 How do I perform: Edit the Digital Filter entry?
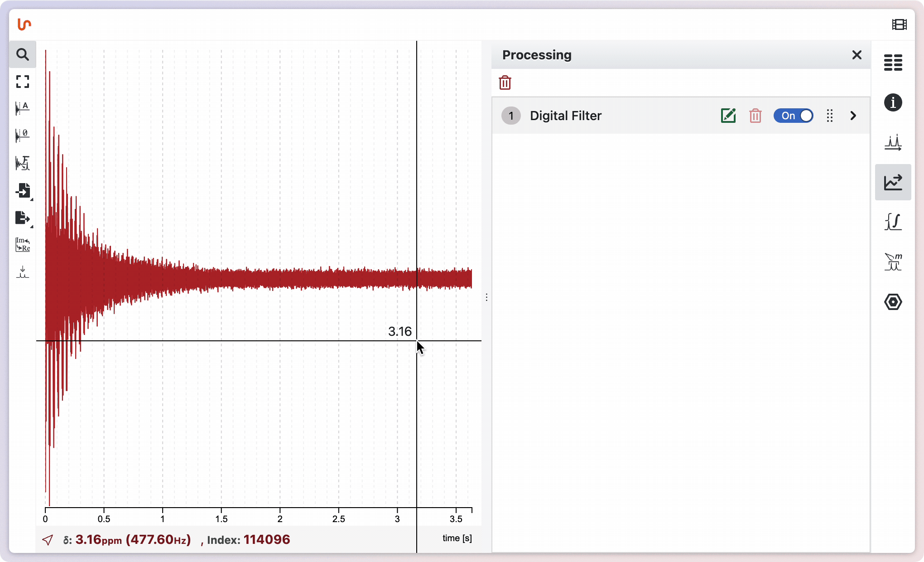[x=728, y=116]
